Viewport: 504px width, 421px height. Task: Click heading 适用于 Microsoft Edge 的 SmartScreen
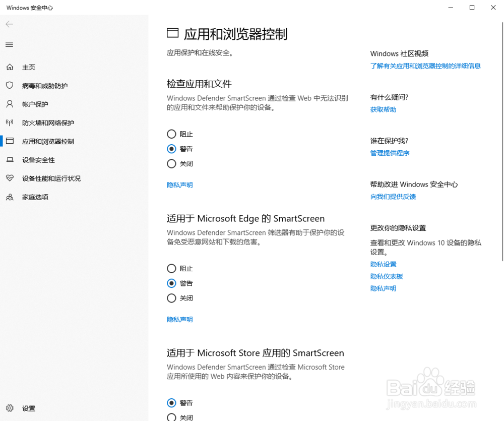(245, 219)
